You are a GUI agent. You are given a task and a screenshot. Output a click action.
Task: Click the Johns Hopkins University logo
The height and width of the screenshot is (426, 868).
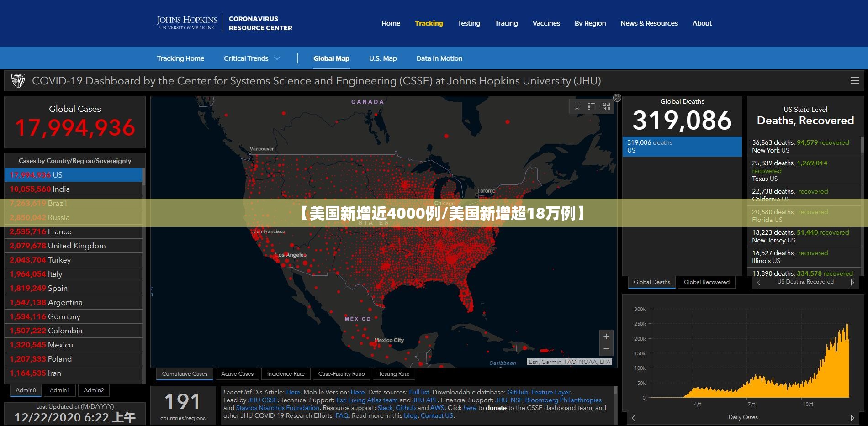tap(187, 23)
